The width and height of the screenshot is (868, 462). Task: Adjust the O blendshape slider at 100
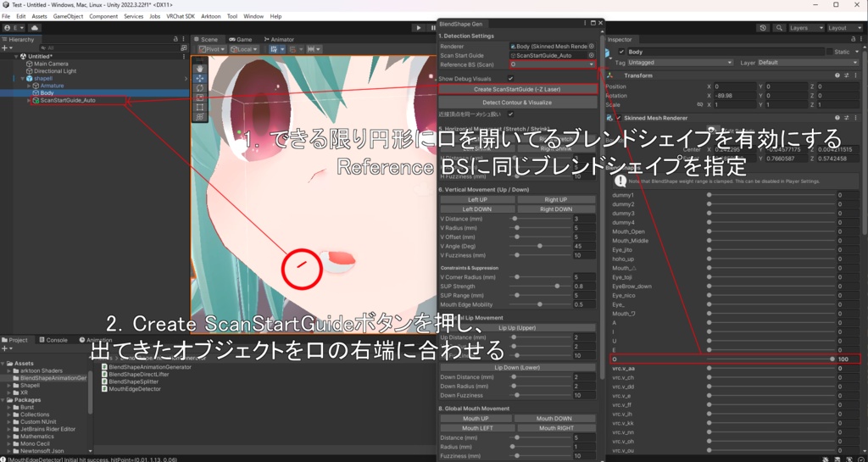771,359
